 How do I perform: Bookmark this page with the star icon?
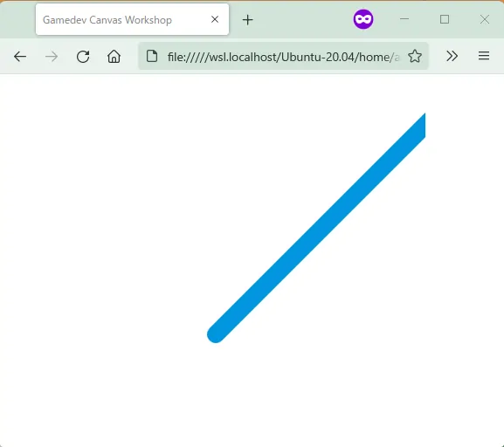(415, 56)
